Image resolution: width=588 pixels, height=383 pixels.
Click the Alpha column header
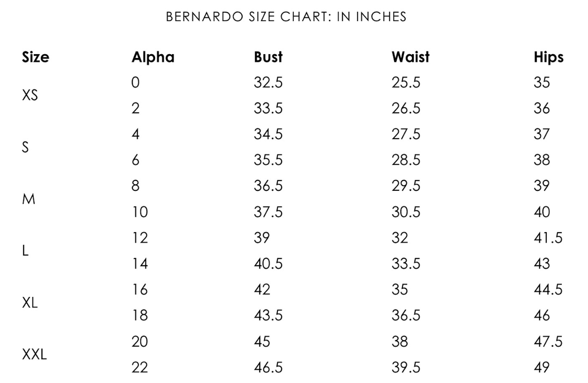pyautogui.click(x=153, y=57)
